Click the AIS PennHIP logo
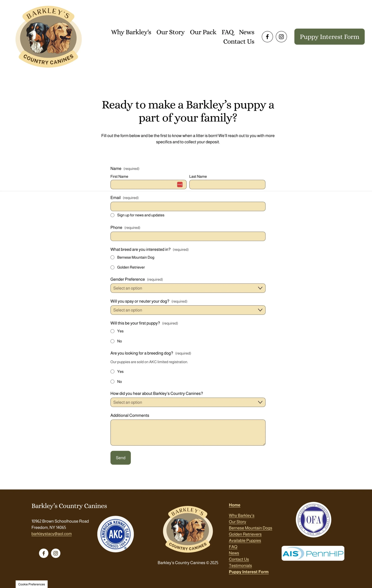372x588 pixels. pos(313,553)
